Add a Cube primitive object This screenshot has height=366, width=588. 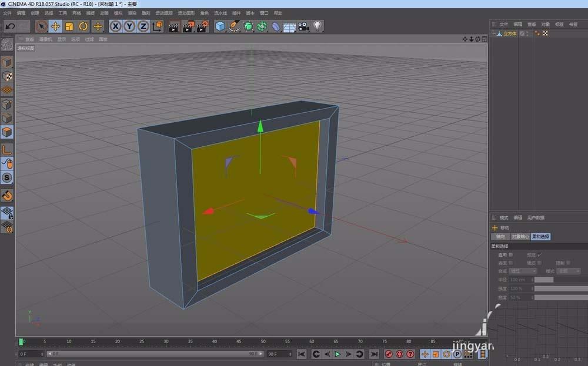pyautogui.click(x=220, y=26)
